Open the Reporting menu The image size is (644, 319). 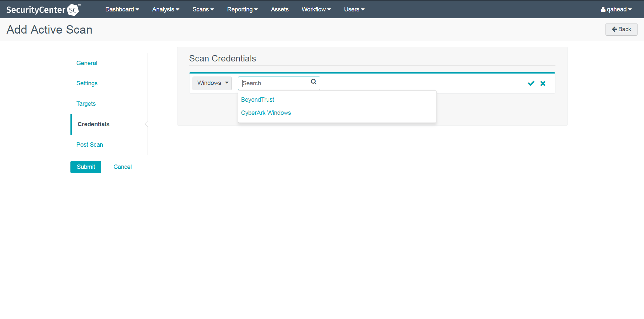click(242, 9)
